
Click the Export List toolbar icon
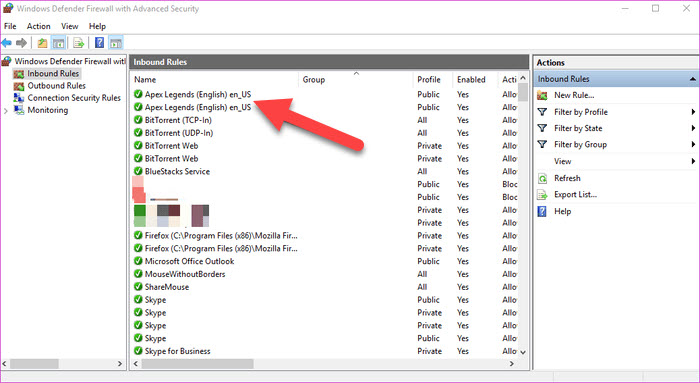click(79, 43)
